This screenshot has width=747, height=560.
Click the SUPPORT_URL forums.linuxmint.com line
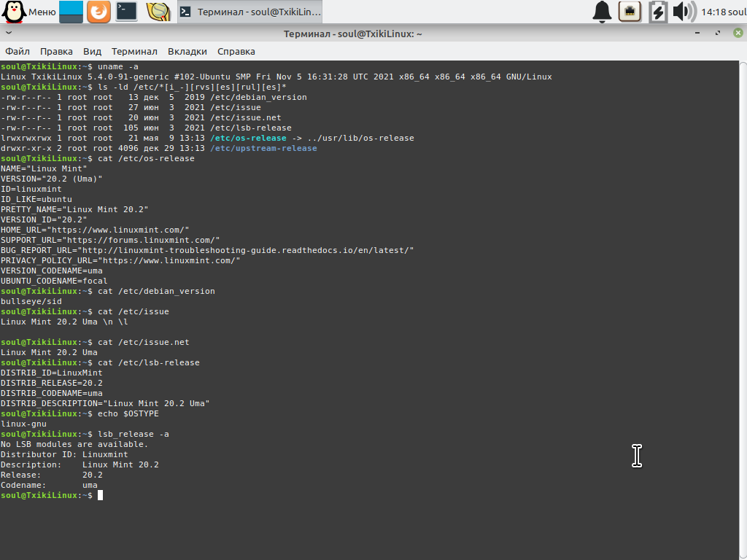pos(110,240)
